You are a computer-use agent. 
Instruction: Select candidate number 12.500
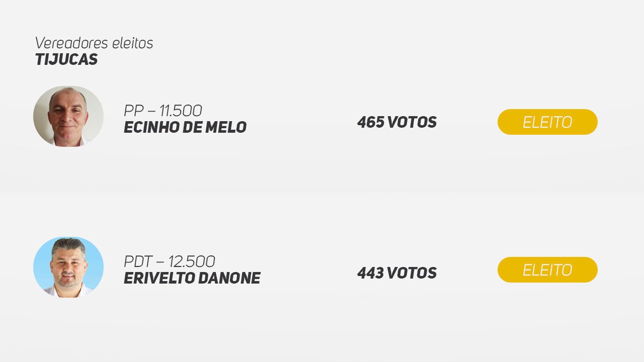[x=192, y=261]
